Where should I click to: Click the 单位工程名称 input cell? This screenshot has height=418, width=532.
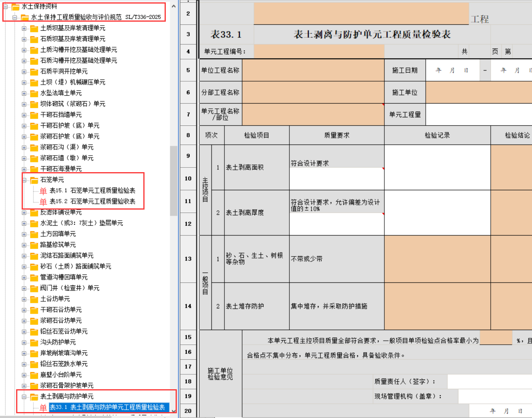tap(313, 70)
